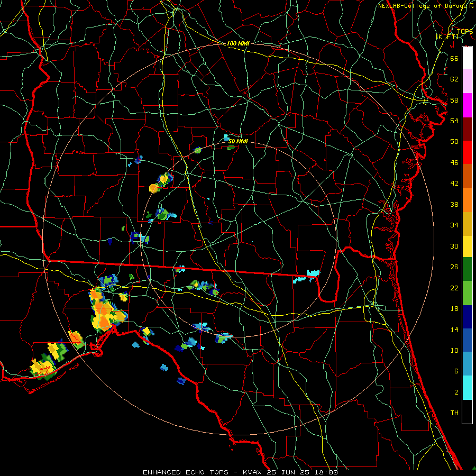This screenshot has height=476, width=476.
Task: Click the 'KVAX' station identifier in caption
Action: (x=253, y=472)
